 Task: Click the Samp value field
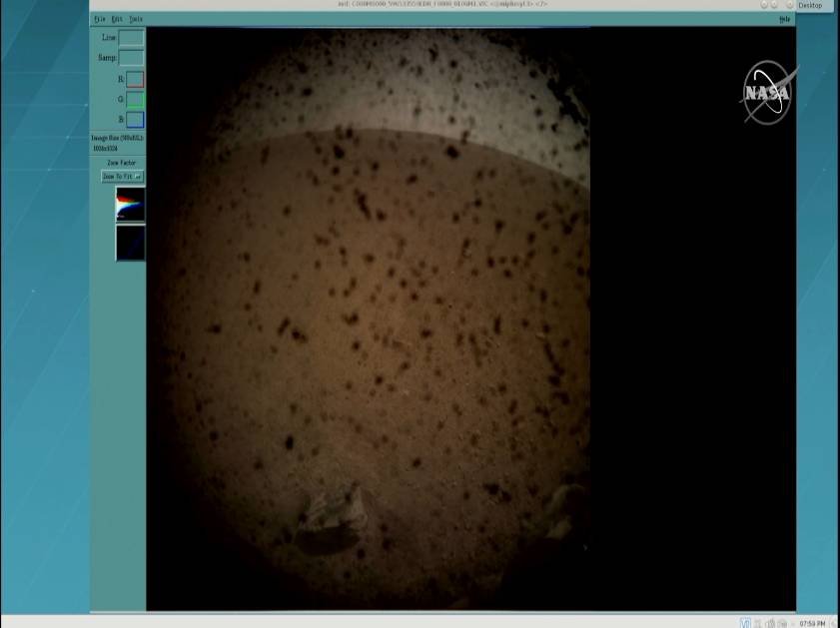(131, 58)
